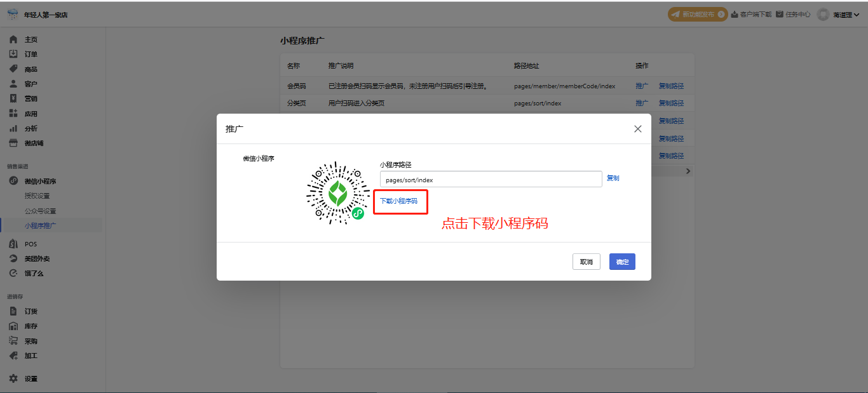The height and width of the screenshot is (393, 868).
Task: Click the 微信小程序 label inside the dialog
Action: click(259, 158)
